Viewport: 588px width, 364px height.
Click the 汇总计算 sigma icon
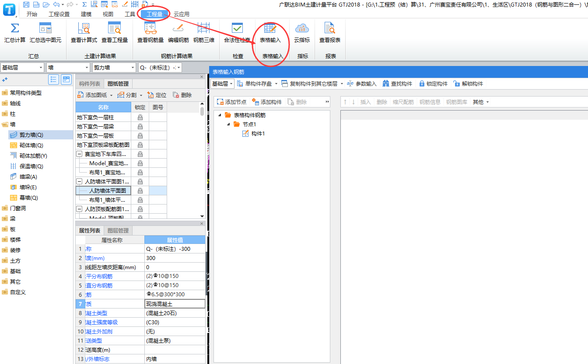click(x=15, y=28)
